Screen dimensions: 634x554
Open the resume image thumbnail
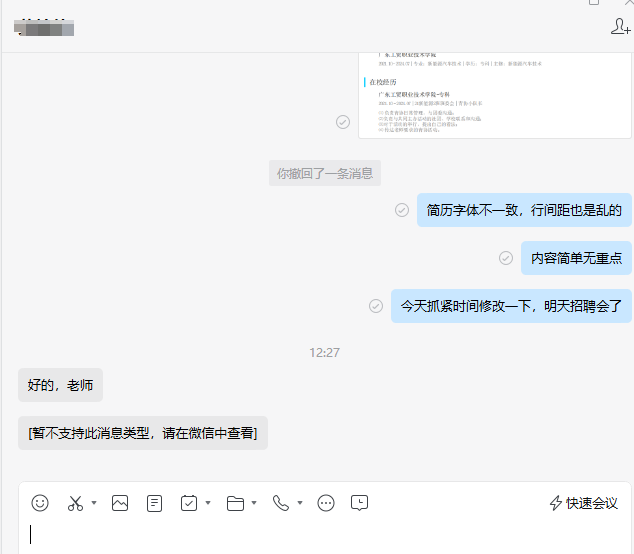pos(495,93)
